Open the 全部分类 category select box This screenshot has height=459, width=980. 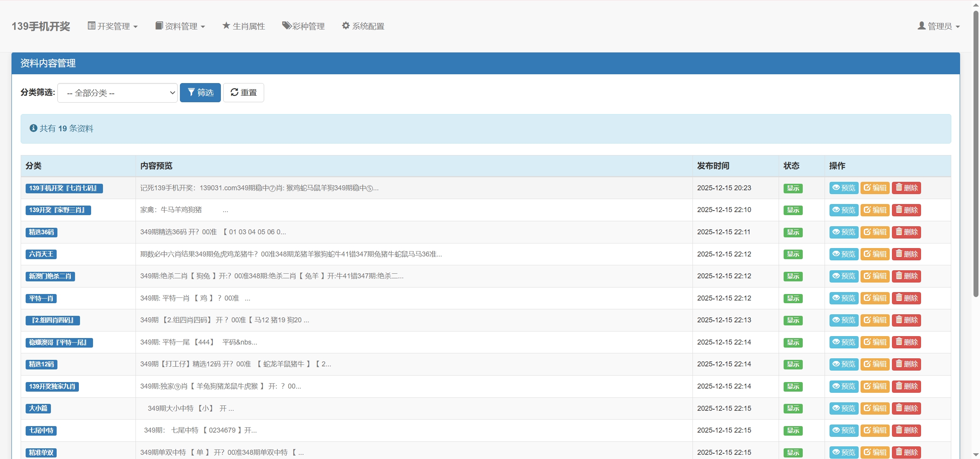point(118,93)
